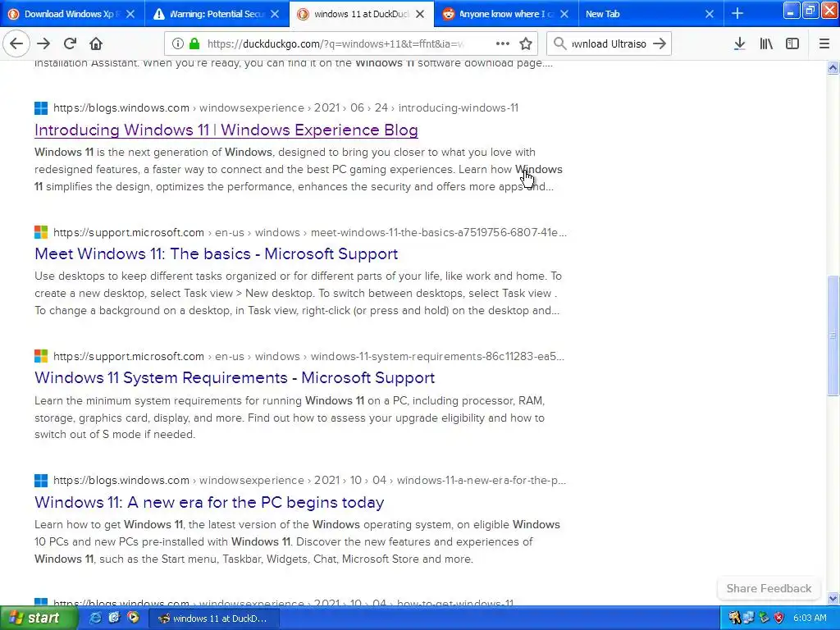
Task: Show site information icon in address bar
Action: pos(177,44)
